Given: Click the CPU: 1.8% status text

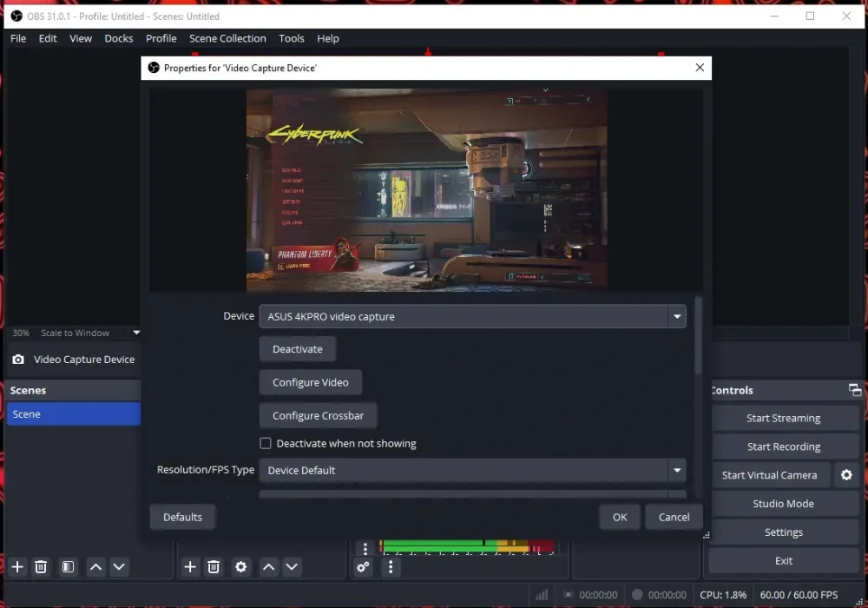Looking at the screenshot, I should (x=723, y=595).
